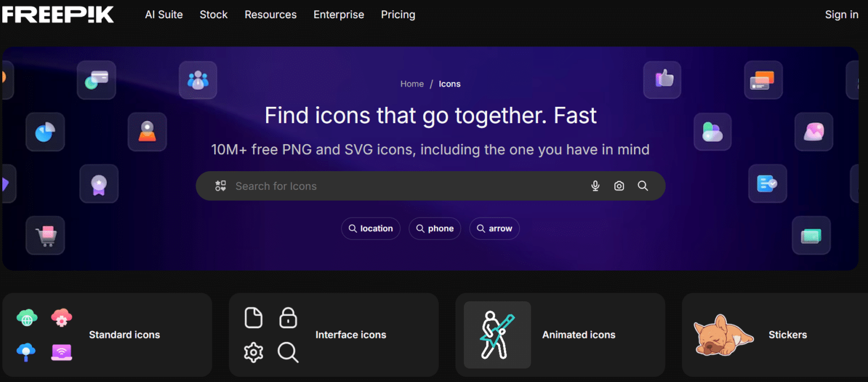The height and width of the screenshot is (382, 868).
Task: Click the guitar player animated icon preview
Action: 497,335
